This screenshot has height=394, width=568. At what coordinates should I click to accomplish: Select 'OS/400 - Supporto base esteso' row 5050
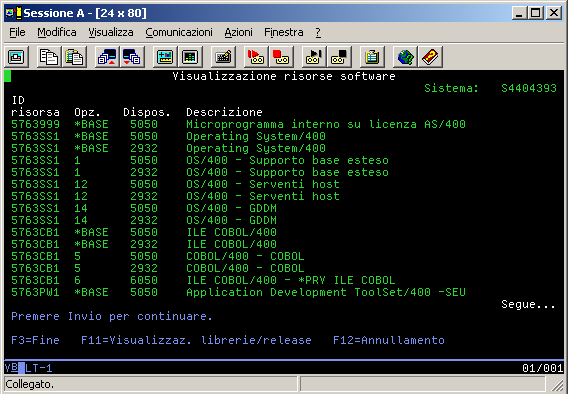pyautogui.click(x=200, y=160)
